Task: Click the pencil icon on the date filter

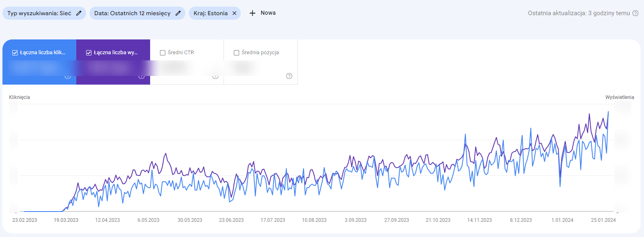Action: pyautogui.click(x=178, y=13)
